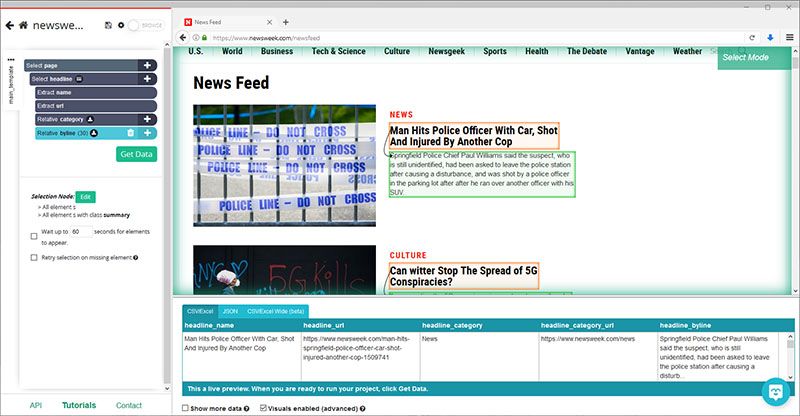This screenshot has height=416, width=800.
Task: Enable Retry selection on missing element
Action: point(34,258)
